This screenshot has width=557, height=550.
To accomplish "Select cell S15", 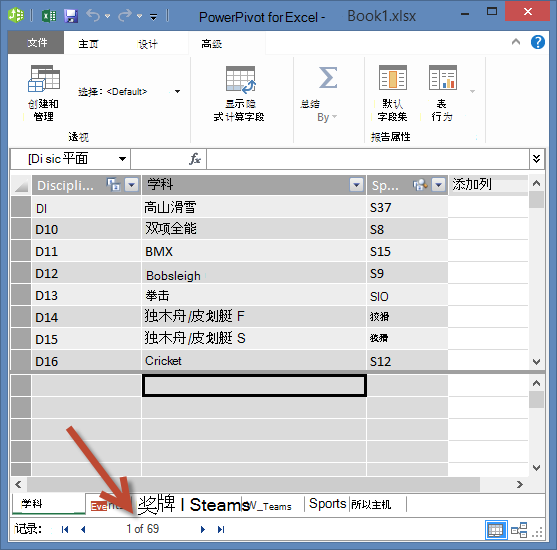I will (407, 251).
